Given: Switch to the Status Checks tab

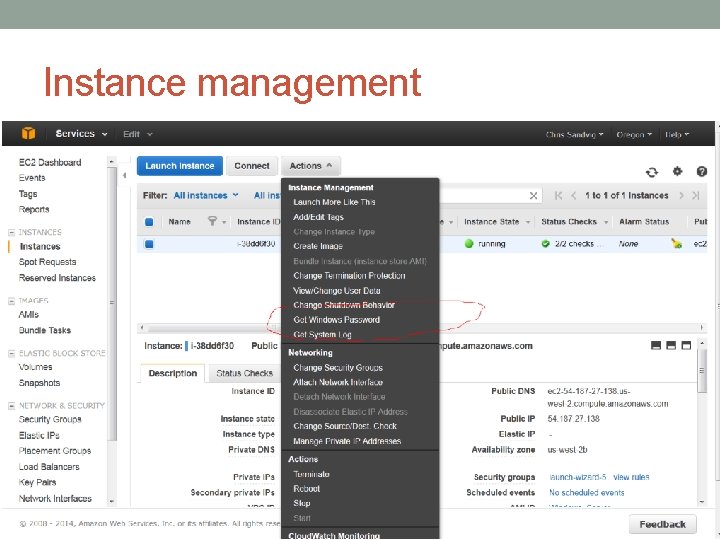Looking at the screenshot, I should [x=244, y=373].
